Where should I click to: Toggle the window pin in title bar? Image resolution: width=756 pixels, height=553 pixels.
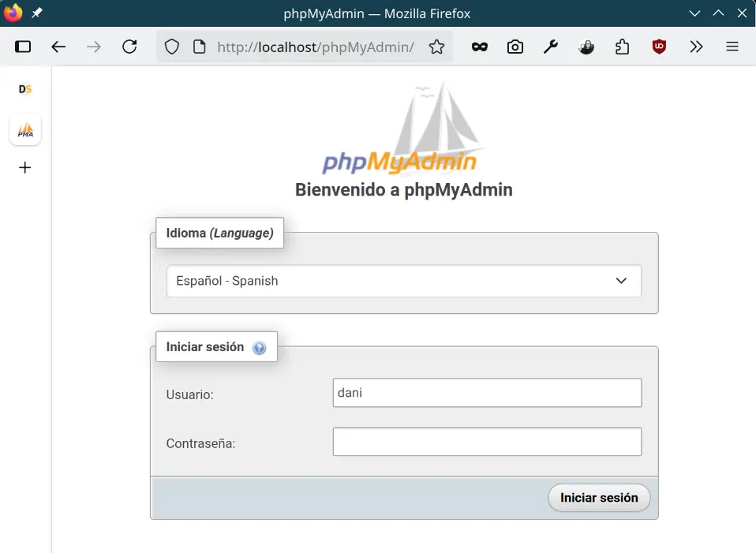coord(37,13)
